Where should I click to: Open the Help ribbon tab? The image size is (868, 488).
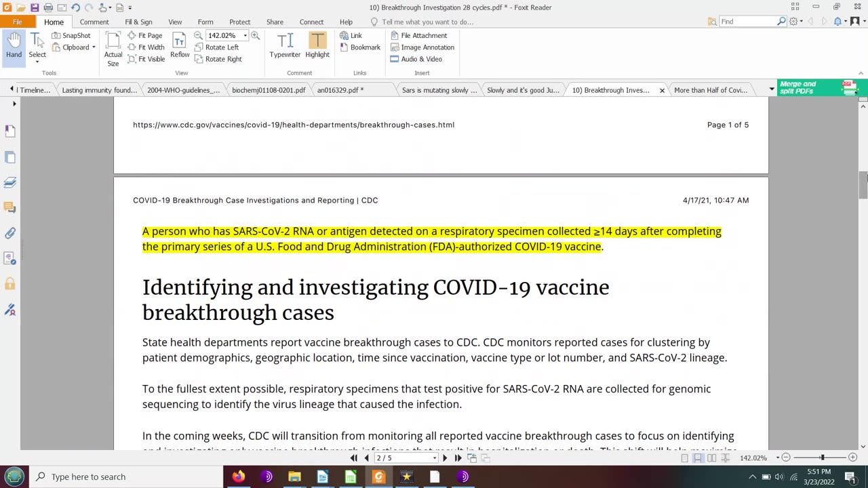346,22
